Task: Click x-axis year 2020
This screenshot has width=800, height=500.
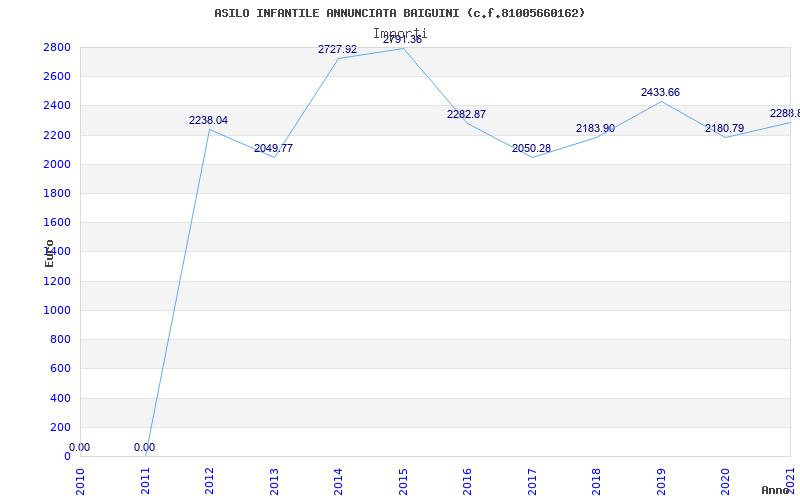Action: tap(726, 481)
